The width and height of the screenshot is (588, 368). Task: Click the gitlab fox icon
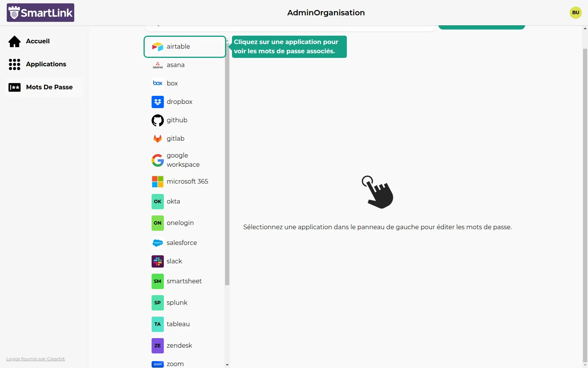click(158, 139)
